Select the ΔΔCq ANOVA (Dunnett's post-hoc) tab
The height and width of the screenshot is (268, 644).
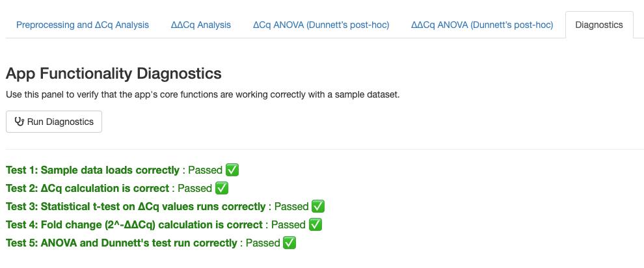[x=482, y=25]
